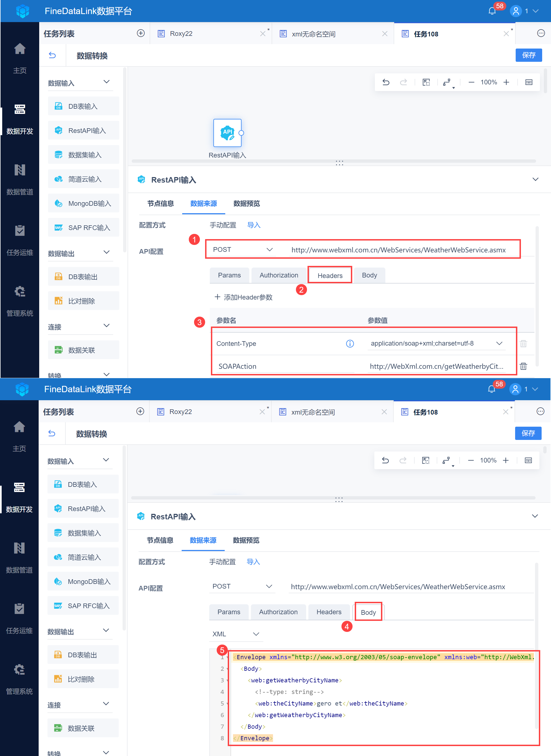Click the more options ellipsis icon in lower tab bar
This screenshot has height=756, width=551.
(x=540, y=411)
